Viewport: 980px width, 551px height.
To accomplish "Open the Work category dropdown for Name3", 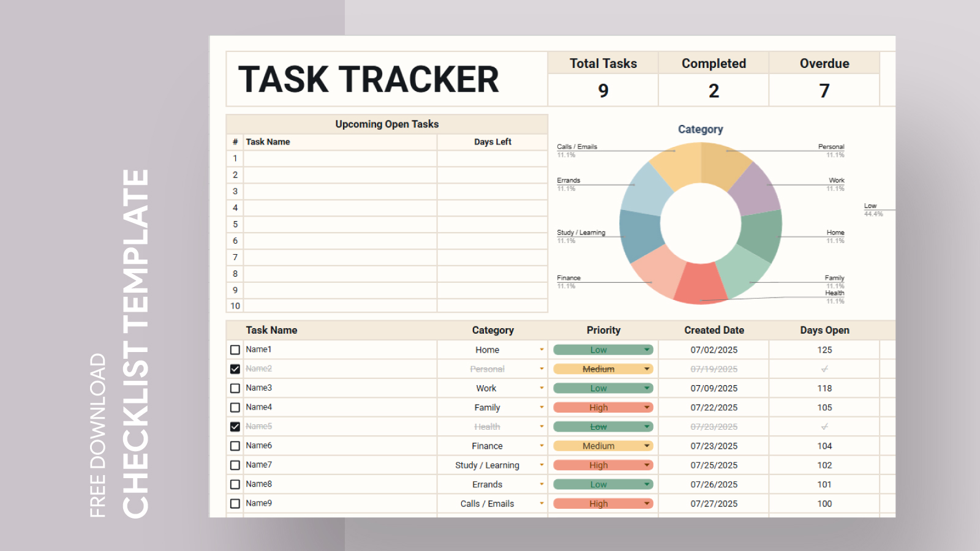I will (541, 388).
